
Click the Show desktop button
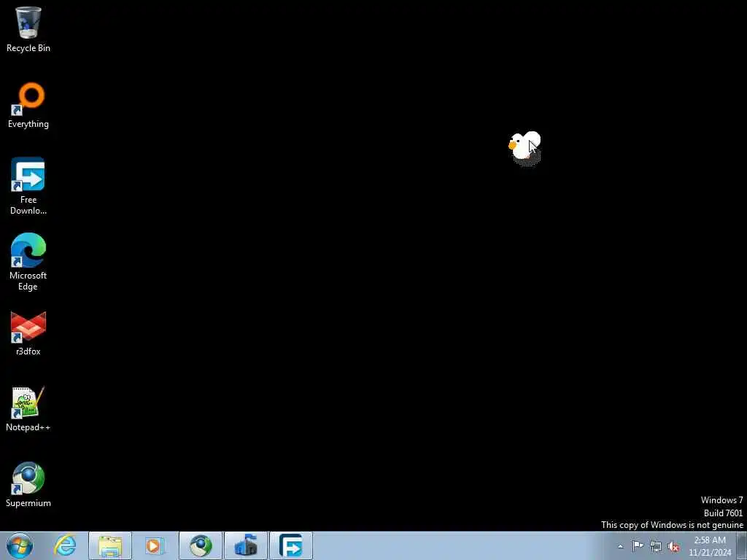tap(741, 545)
